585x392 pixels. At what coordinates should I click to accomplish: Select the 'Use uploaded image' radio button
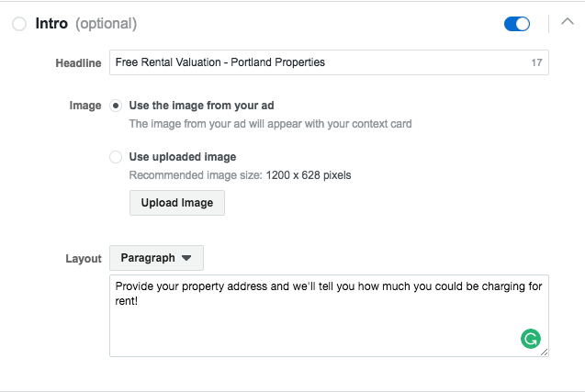click(x=116, y=157)
